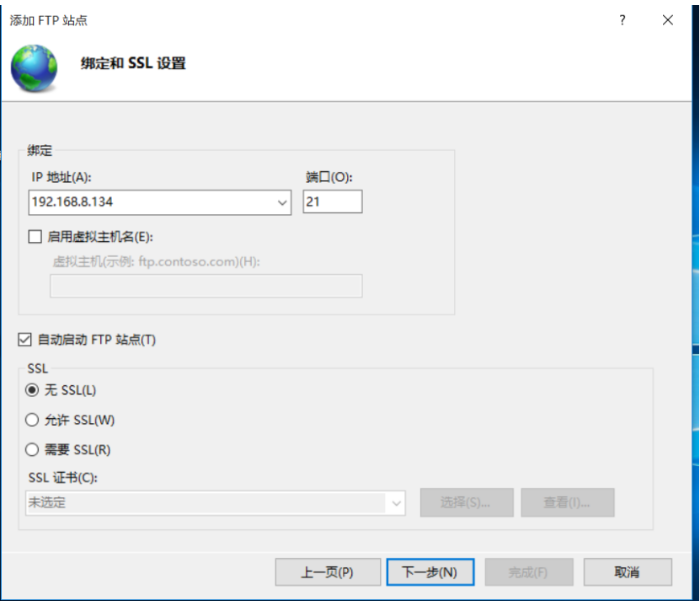Close the Add FTP Site dialog
This screenshot has height=601, width=700.
[668, 20]
